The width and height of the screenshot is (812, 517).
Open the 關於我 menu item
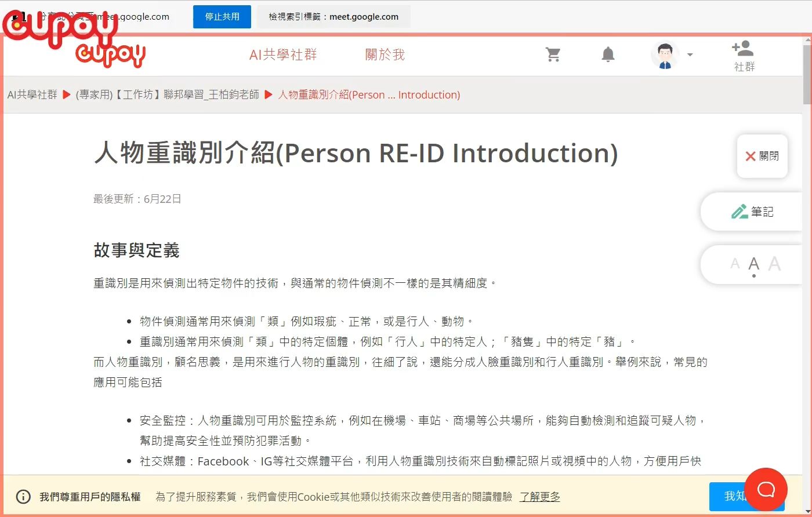385,54
